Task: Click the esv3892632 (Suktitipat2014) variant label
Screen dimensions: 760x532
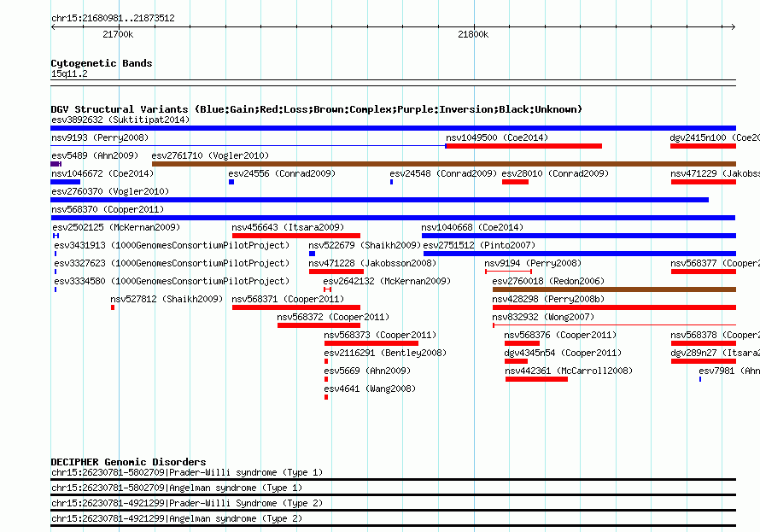Action: coord(120,120)
